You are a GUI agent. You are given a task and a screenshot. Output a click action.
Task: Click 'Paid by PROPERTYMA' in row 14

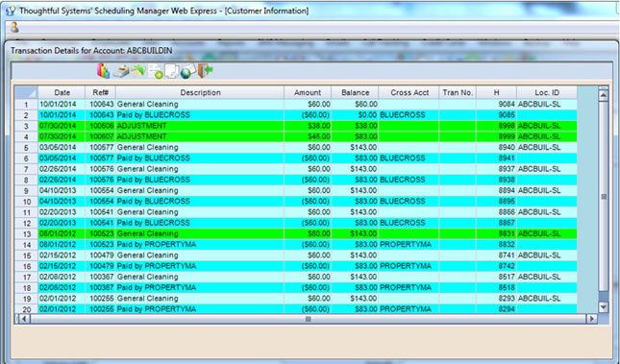[157, 244]
